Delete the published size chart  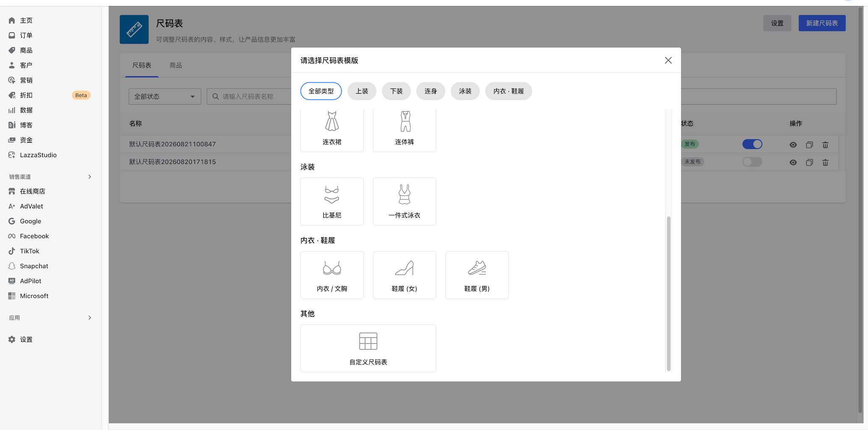(825, 145)
